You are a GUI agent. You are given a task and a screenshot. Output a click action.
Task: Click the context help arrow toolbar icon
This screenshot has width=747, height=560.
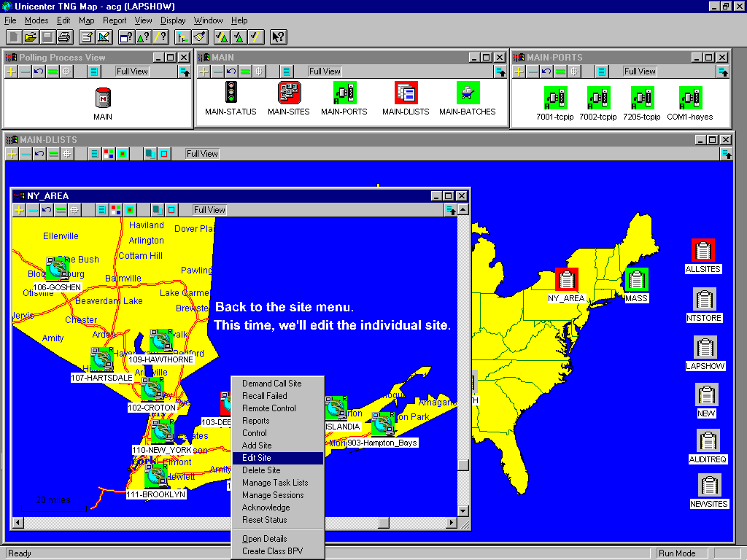278,36
